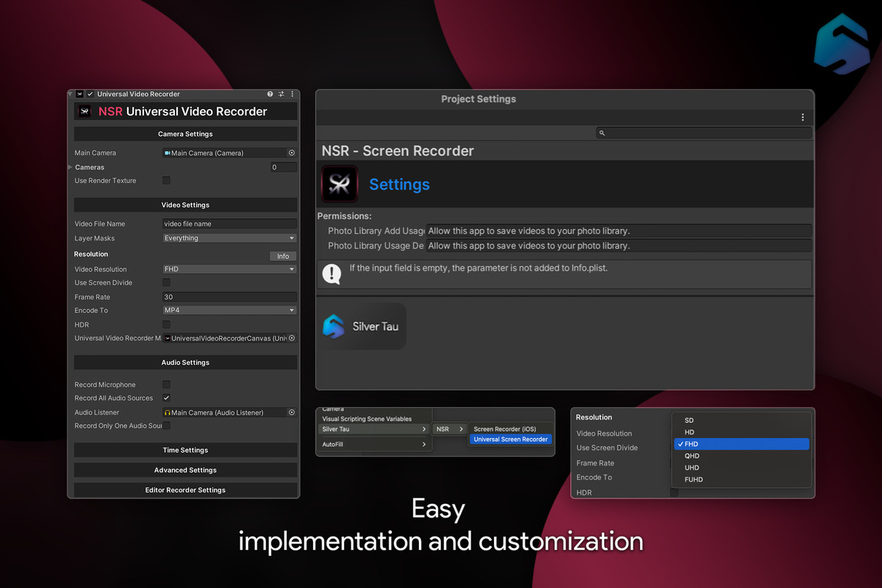Image resolution: width=882 pixels, height=588 pixels.
Task: Select QHD in the resolution list
Action: click(x=742, y=456)
